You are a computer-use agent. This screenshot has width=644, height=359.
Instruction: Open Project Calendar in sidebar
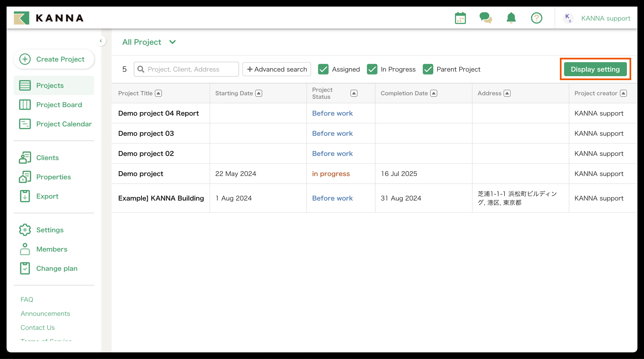pos(64,124)
